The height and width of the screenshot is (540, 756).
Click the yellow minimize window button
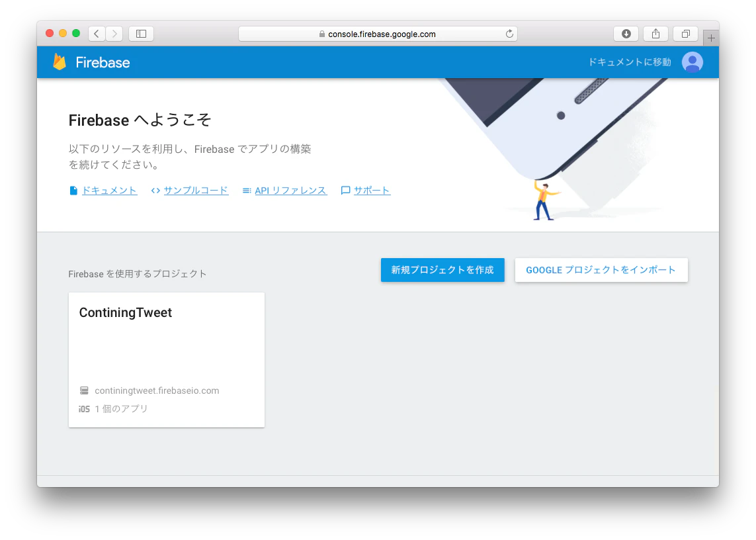(x=63, y=33)
